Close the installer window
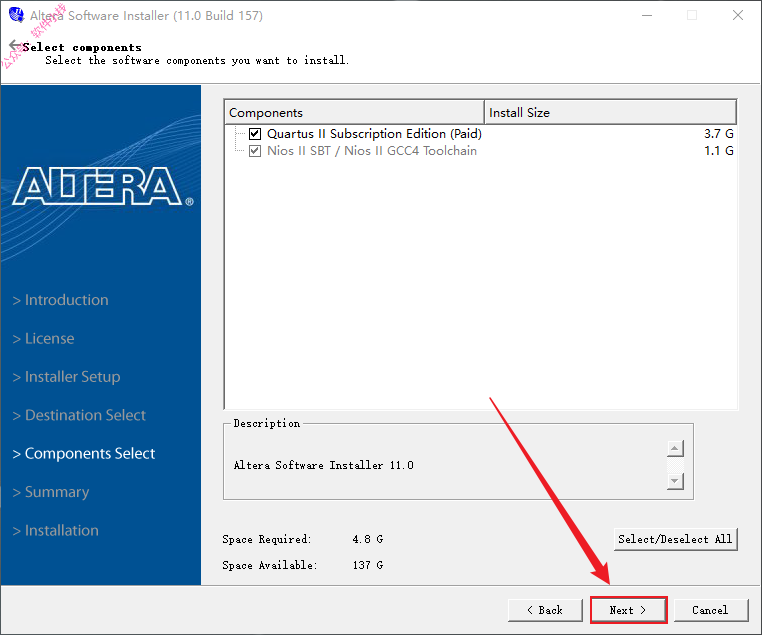This screenshot has width=762, height=635. pos(738,16)
